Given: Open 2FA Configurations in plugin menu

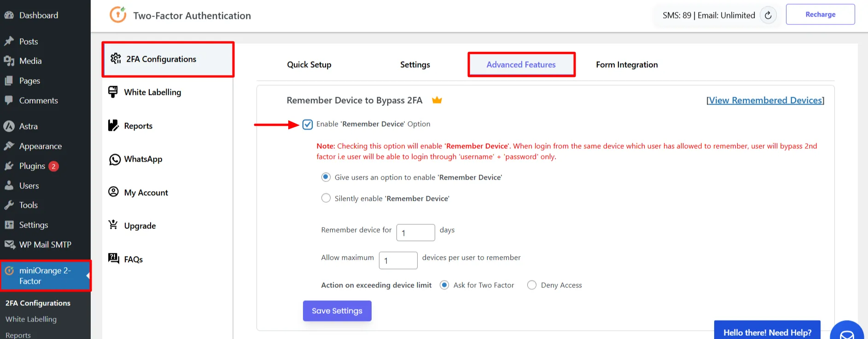Looking at the screenshot, I should click(168, 59).
